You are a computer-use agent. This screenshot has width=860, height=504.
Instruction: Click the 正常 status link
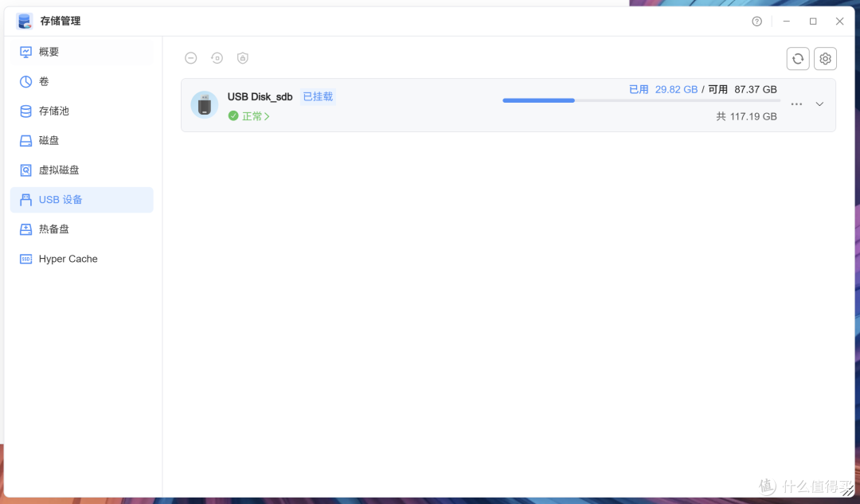point(256,116)
